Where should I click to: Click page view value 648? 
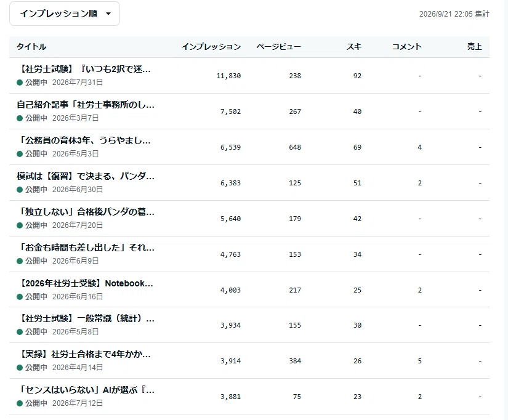[295, 147]
